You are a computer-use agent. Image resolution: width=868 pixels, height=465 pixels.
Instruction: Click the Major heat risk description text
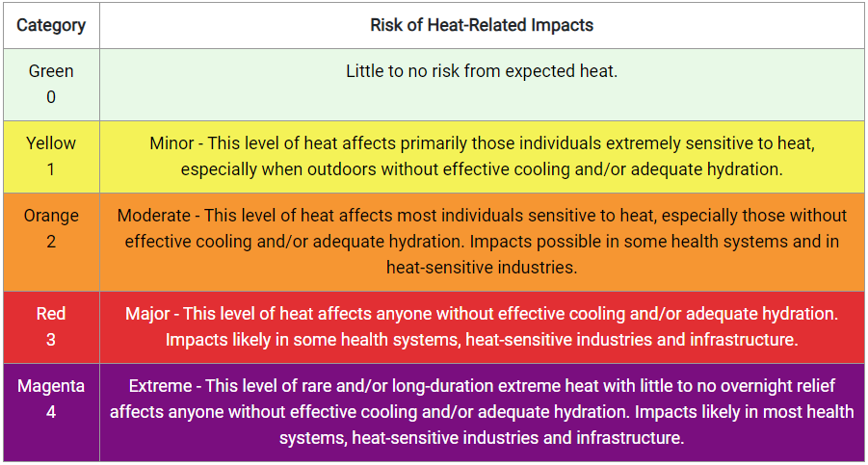tap(482, 326)
